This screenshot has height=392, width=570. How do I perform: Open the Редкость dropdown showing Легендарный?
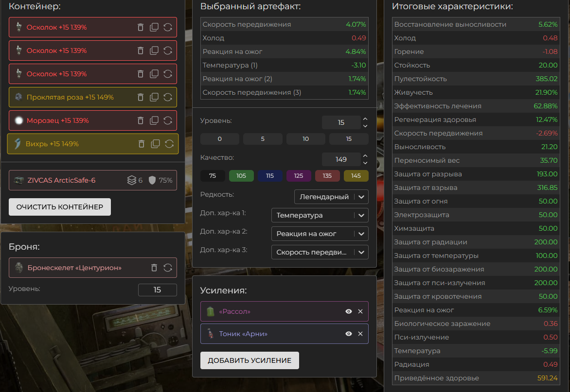(331, 197)
